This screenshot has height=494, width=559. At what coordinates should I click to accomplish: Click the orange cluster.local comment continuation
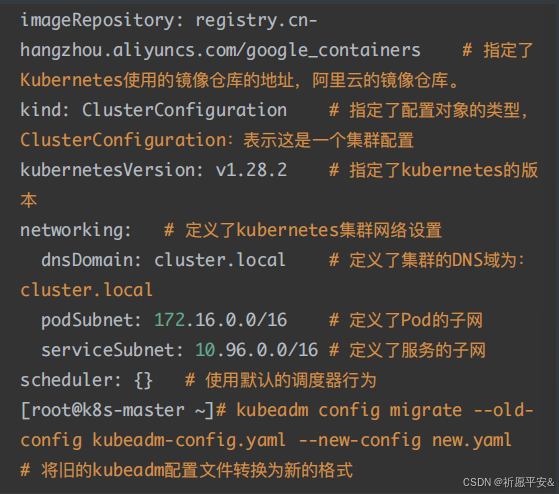87,290
